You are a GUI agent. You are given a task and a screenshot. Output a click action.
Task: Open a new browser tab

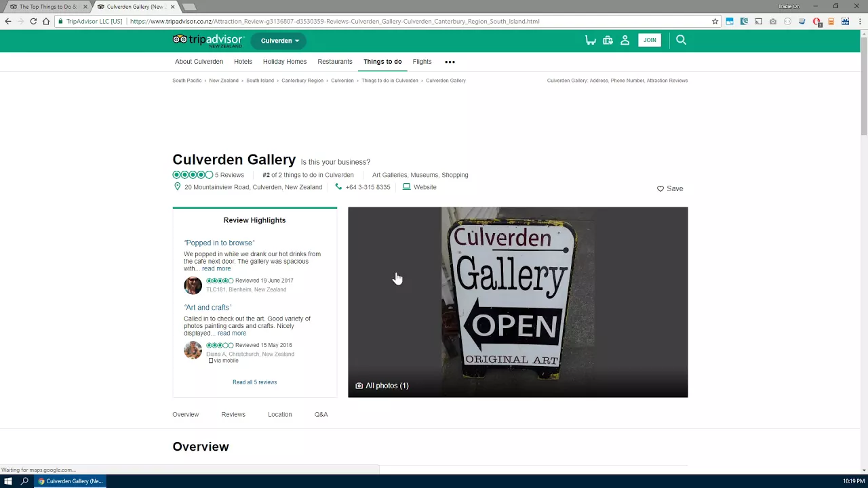click(190, 7)
